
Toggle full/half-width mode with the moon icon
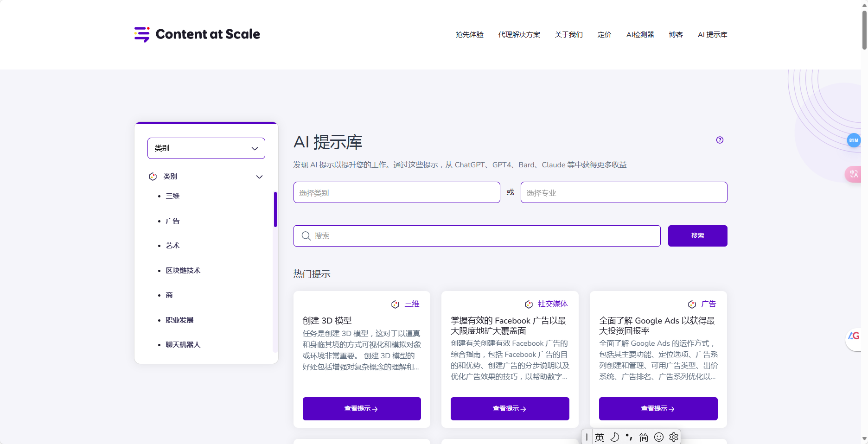(x=614, y=437)
